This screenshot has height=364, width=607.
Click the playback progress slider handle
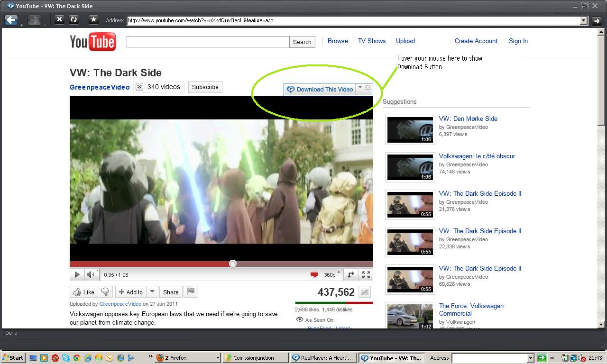232,264
